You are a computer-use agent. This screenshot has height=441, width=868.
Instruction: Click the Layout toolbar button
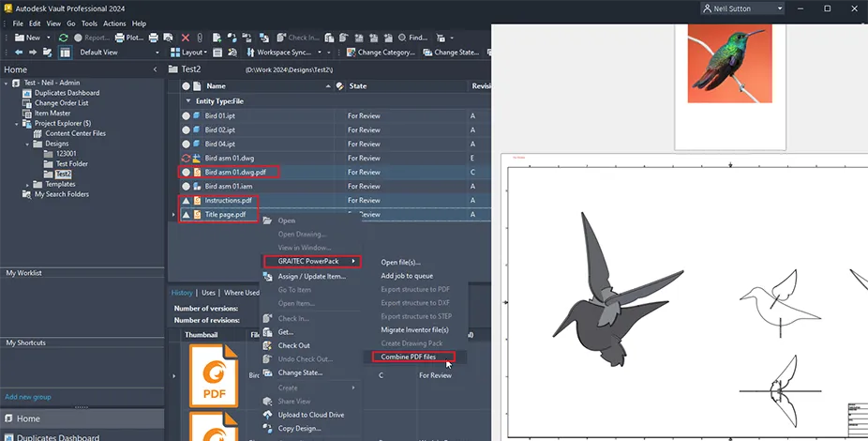tap(188, 53)
